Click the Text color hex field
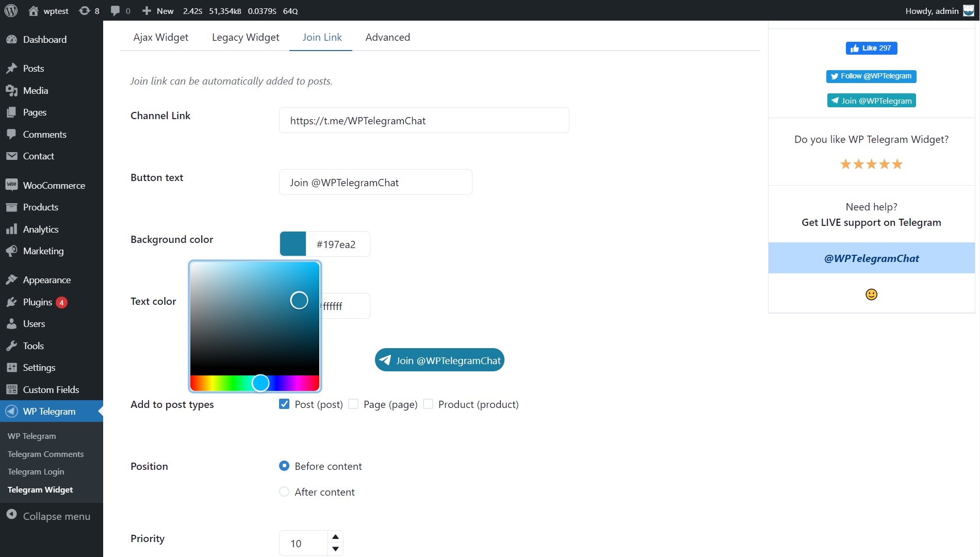Viewport: 980px width, 557px height. [x=345, y=306]
